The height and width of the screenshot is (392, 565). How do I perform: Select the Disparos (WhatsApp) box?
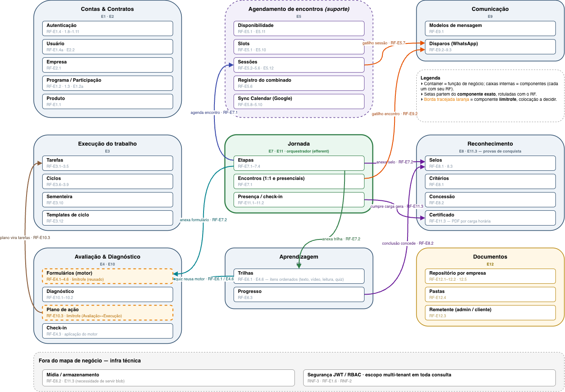(490, 47)
